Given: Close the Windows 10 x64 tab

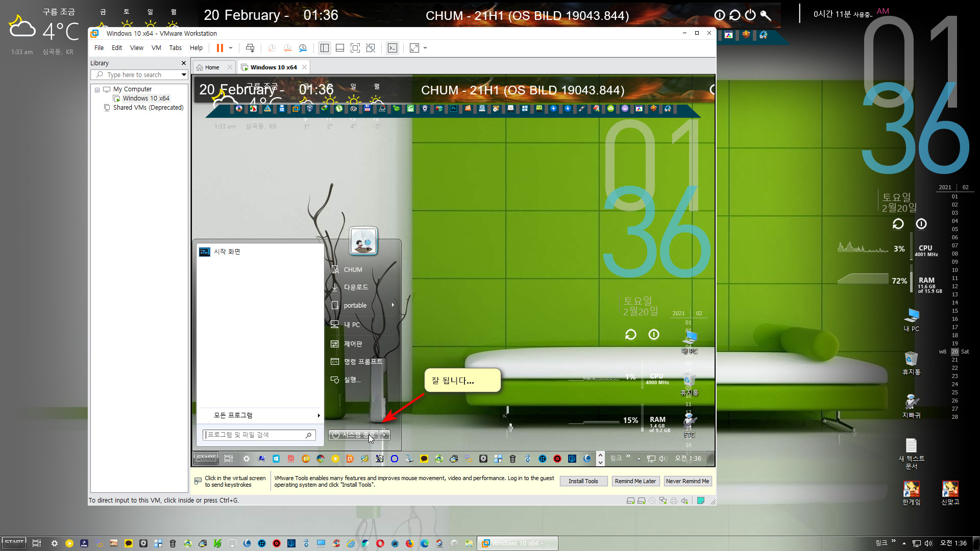Looking at the screenshot, I should click(x=305, y=67).
